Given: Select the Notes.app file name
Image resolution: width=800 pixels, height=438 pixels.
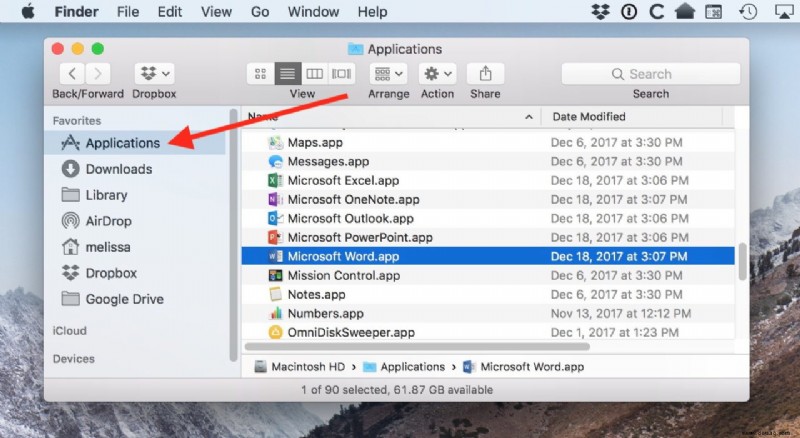Looking at the screenshot, I should (316, 294).
